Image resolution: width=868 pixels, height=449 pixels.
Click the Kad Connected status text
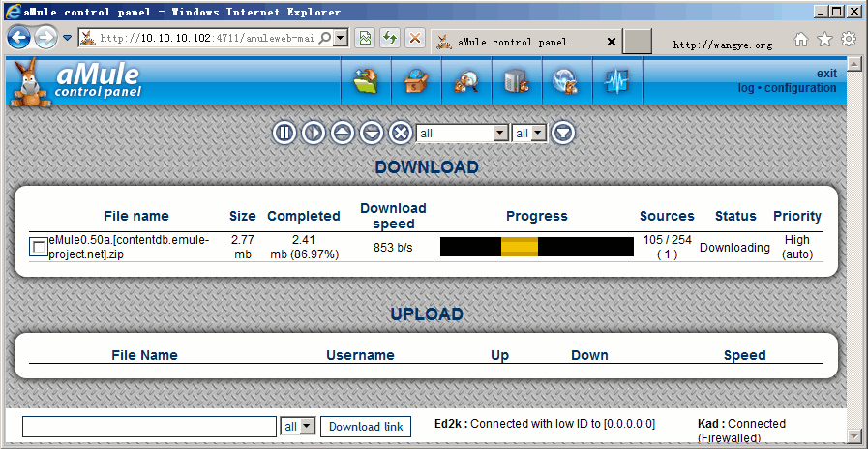click(742, 431)
